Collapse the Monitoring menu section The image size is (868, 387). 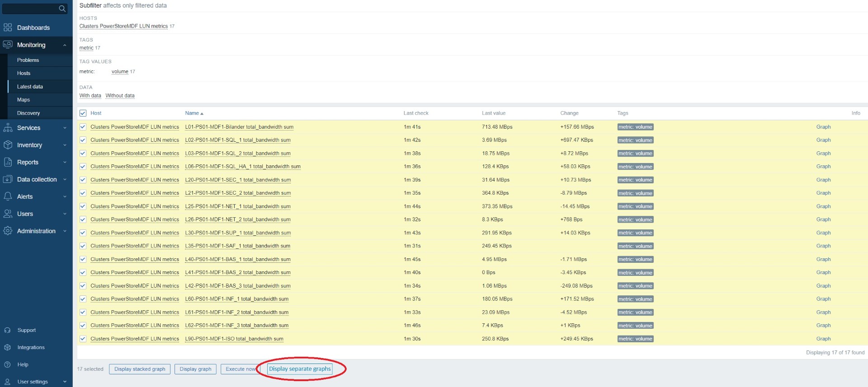coord(65,45)
